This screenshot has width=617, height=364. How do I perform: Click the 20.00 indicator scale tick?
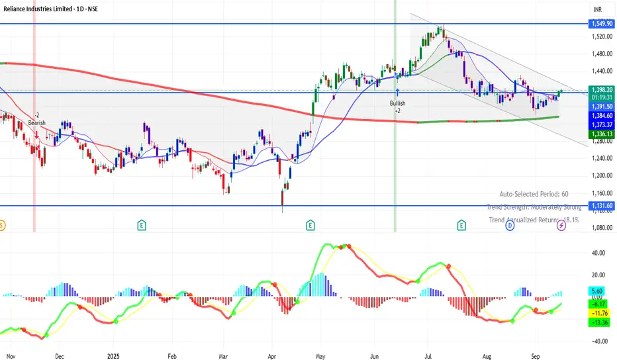[598, 275]
